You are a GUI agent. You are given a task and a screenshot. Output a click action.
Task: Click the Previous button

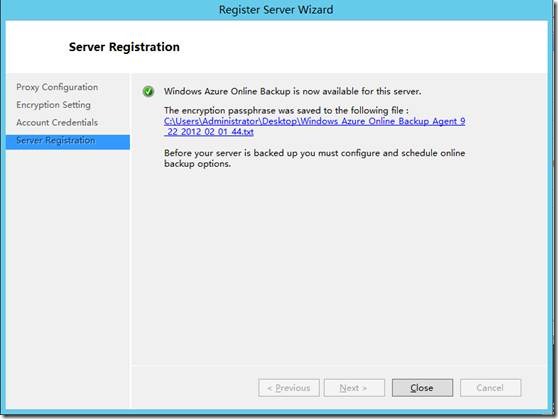[x=289, y=388]
